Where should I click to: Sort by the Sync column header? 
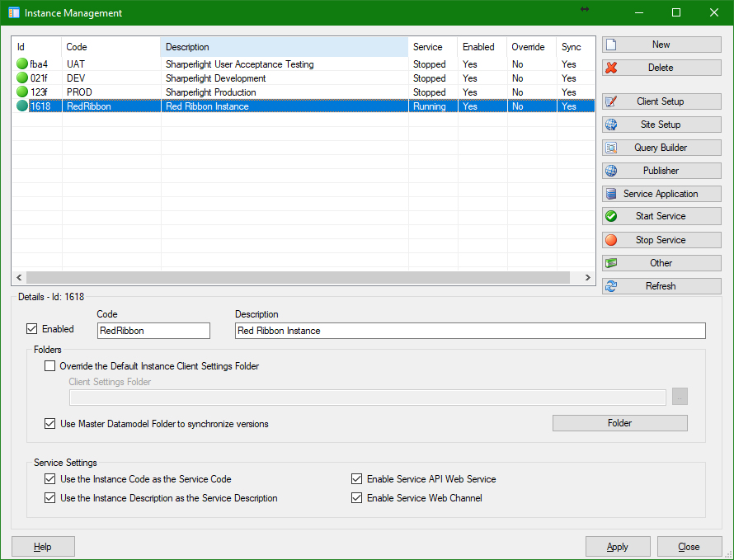576,47
